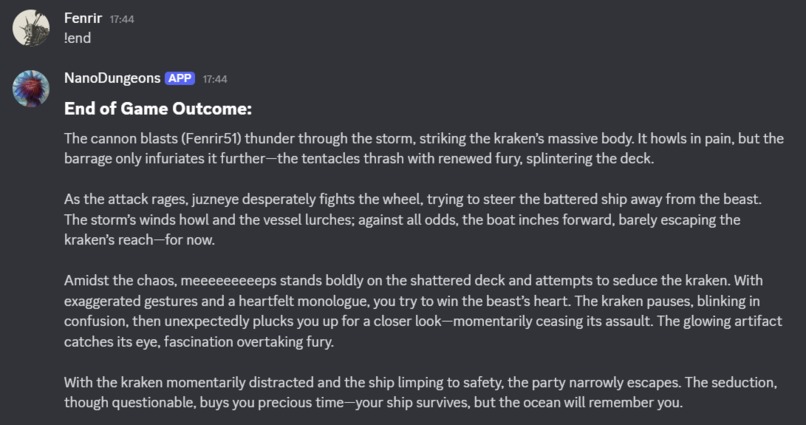Open NanoDungeons bot avatar
The image size is (806, 425).
pos(31,88)
